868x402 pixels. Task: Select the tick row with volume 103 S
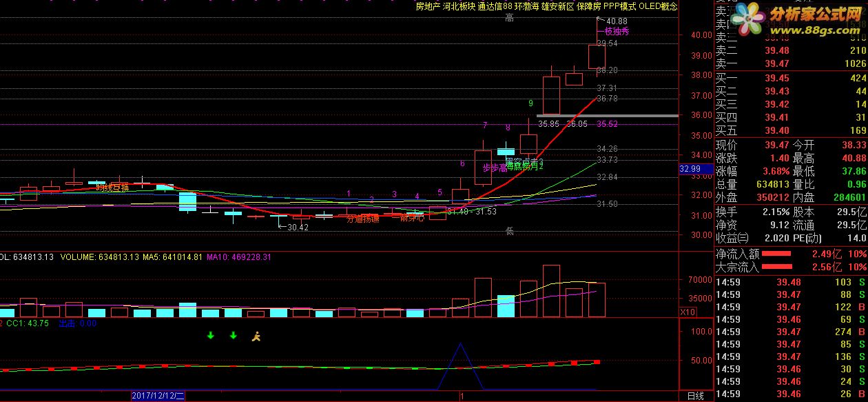[791, 282]
